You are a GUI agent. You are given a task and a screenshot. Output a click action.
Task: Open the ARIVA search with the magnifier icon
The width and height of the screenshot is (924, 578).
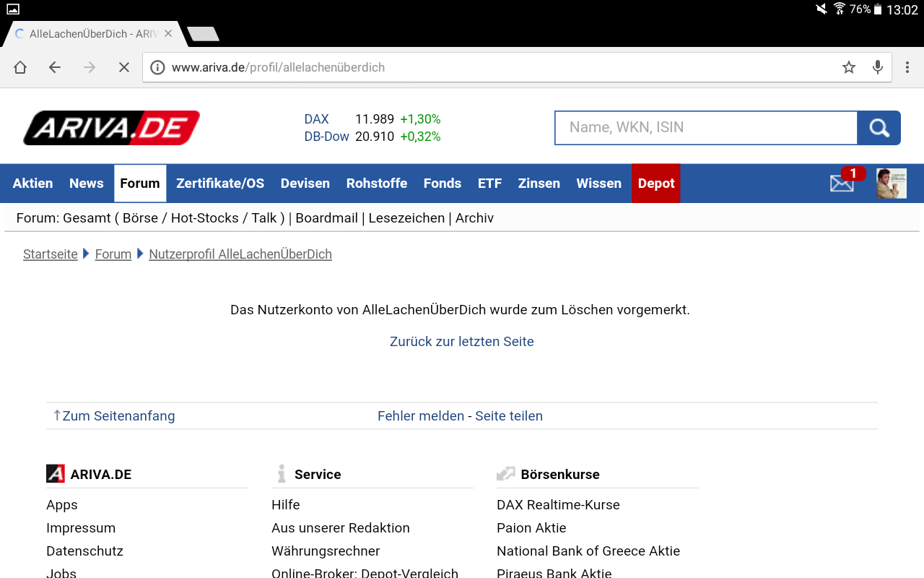[x=879, y=127]
